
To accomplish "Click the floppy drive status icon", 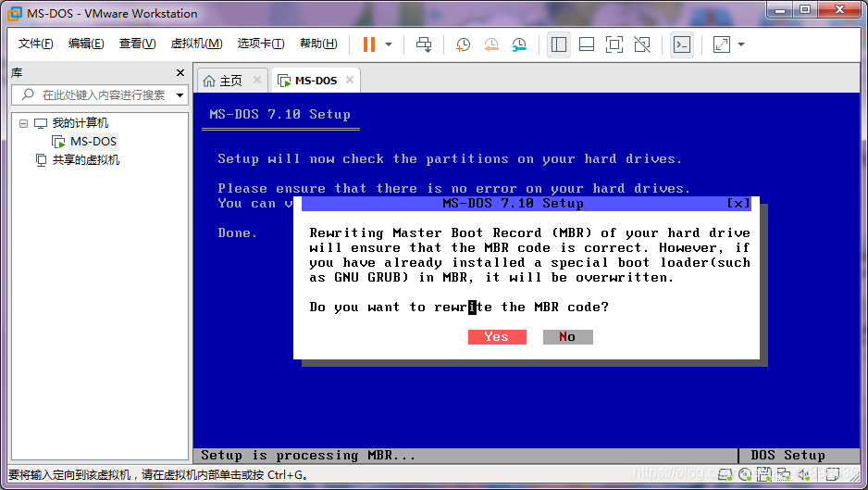I will (764, 474).
